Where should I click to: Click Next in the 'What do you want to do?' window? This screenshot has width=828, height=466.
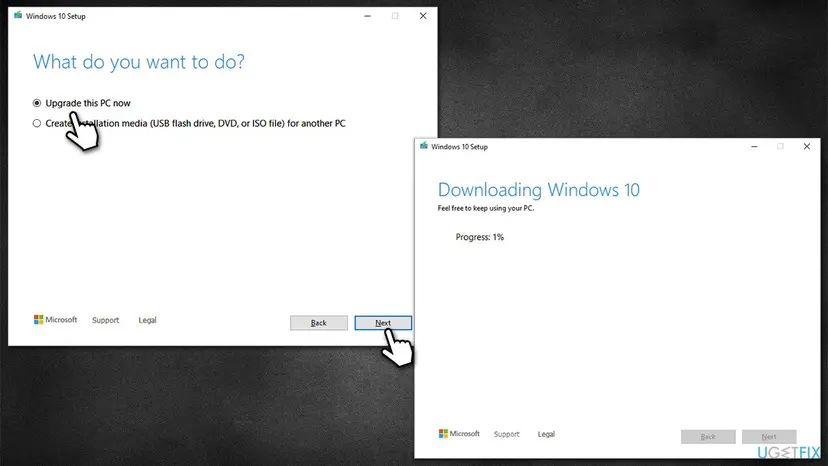coord(383,323)
